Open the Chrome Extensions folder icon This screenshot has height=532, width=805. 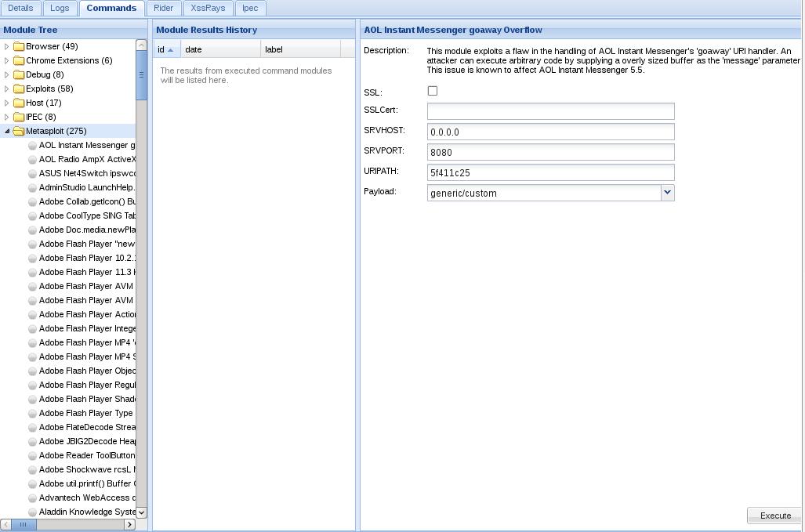19,60
